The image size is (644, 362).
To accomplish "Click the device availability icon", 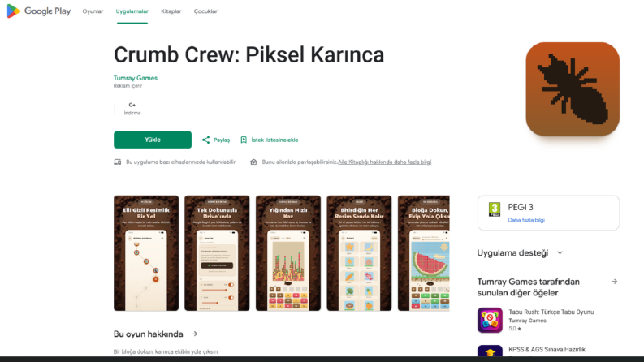I will coord(118,162).
